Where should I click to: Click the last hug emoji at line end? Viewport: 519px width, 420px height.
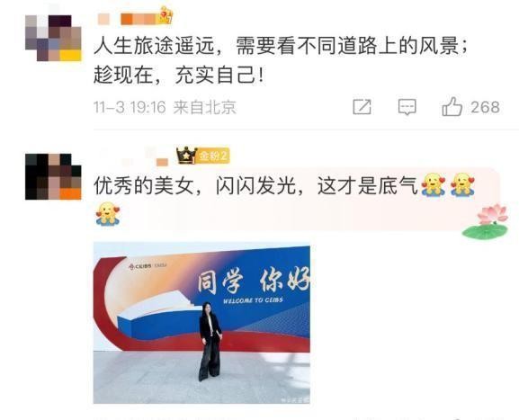463,185
